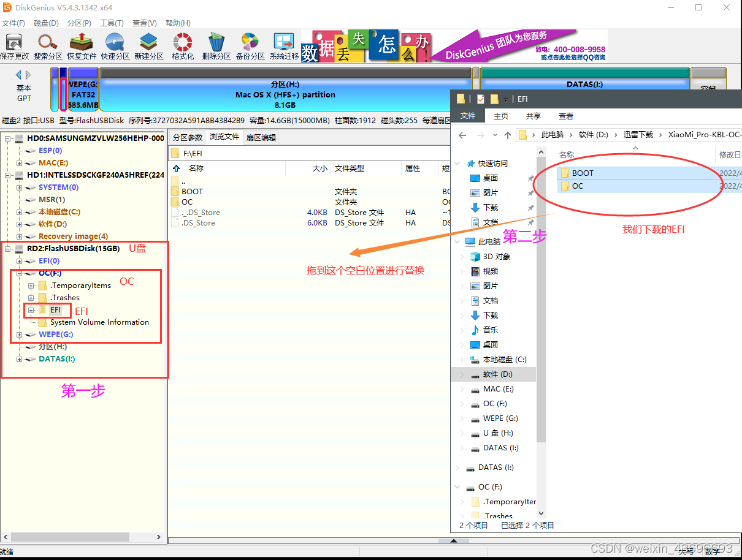Screen dimensions: 742x560
Task: Select DATAS(I:) partition bar on disk map
Action: point(584,89)
